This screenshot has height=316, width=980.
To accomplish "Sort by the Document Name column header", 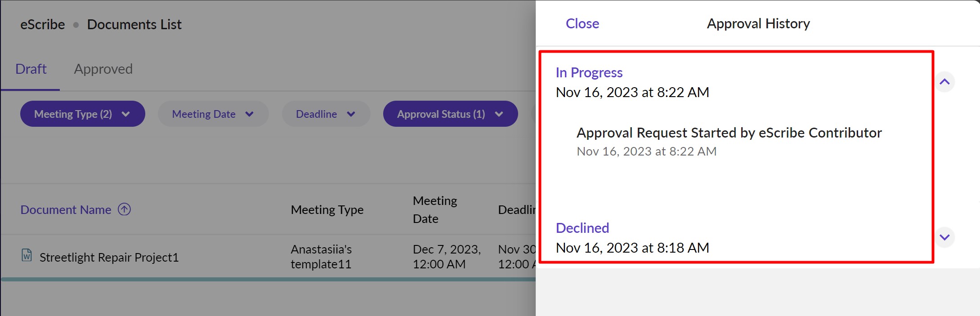I will pyautogui.click(x=66, y=210).
